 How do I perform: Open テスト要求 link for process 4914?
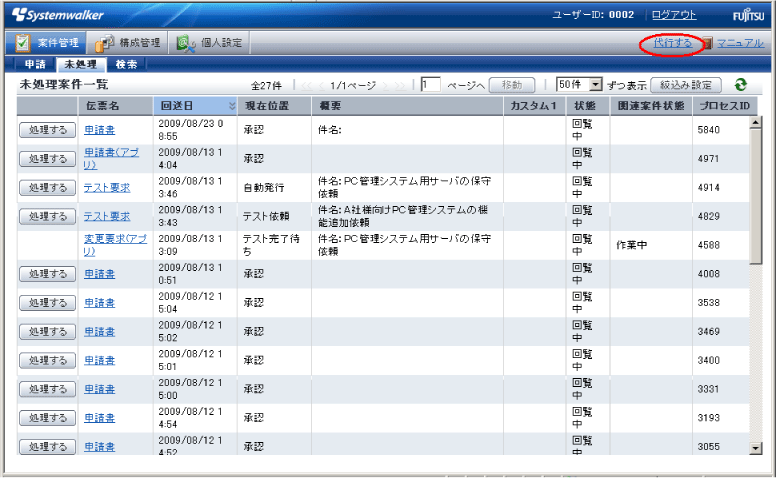pyautogui.click(x=107, y=188)
